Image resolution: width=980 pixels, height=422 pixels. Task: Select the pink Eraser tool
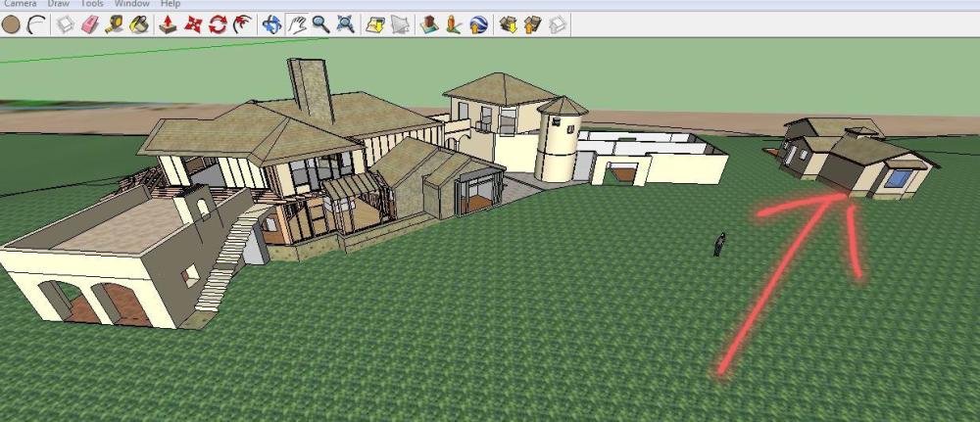pos(90,24)
